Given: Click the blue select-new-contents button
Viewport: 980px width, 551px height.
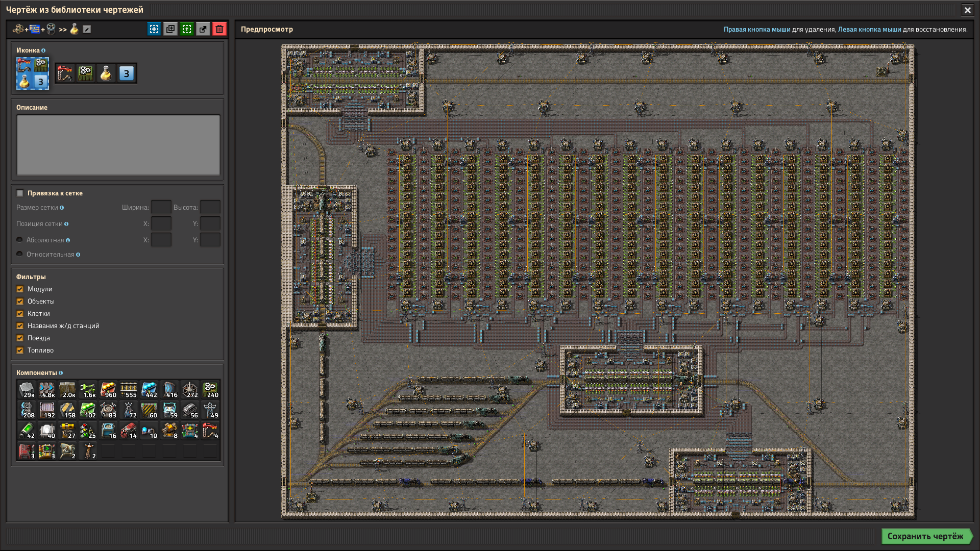Looking at the screenshot, I should [x=154, y=29].
